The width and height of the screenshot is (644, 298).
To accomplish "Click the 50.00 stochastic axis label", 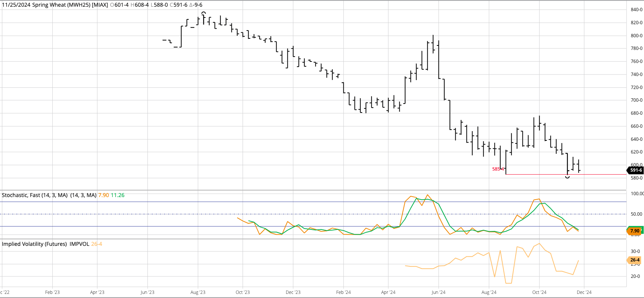I will click(636, 214).
